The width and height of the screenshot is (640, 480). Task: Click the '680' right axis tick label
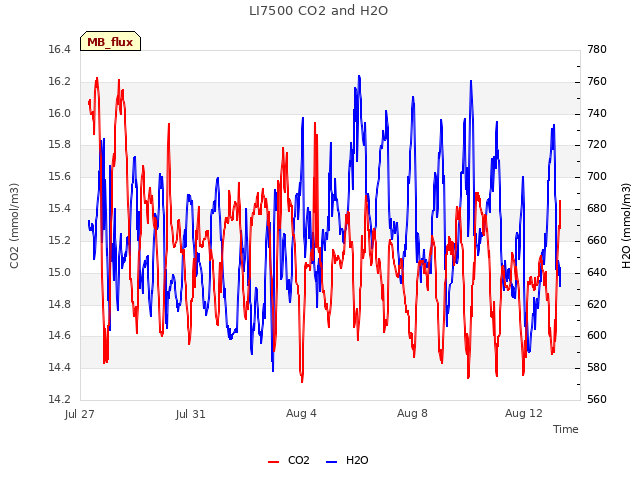coord(597,209)
